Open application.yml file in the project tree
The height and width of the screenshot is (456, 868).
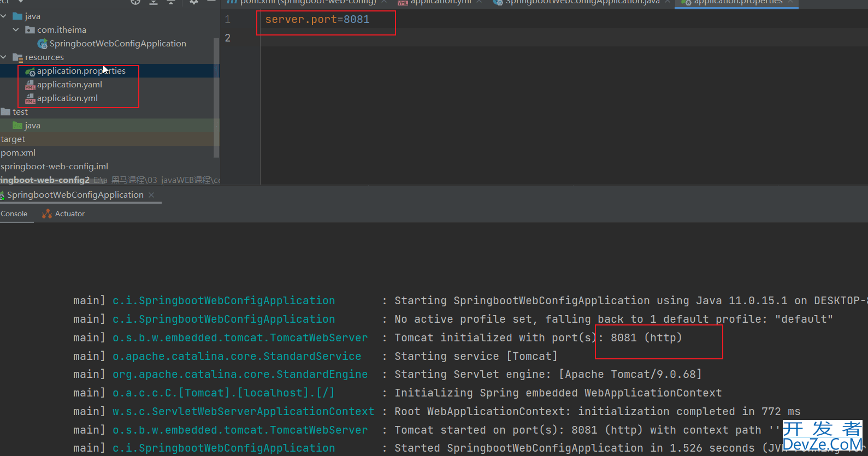point(67,98)
